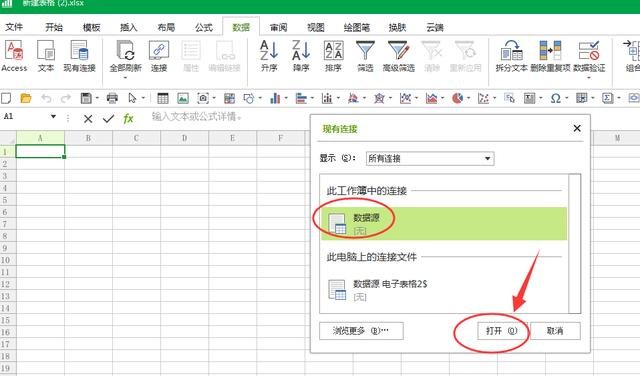The image size is (640, 376).
Task: Expand the column chart dropdown arrow
Action: point(286,98)
